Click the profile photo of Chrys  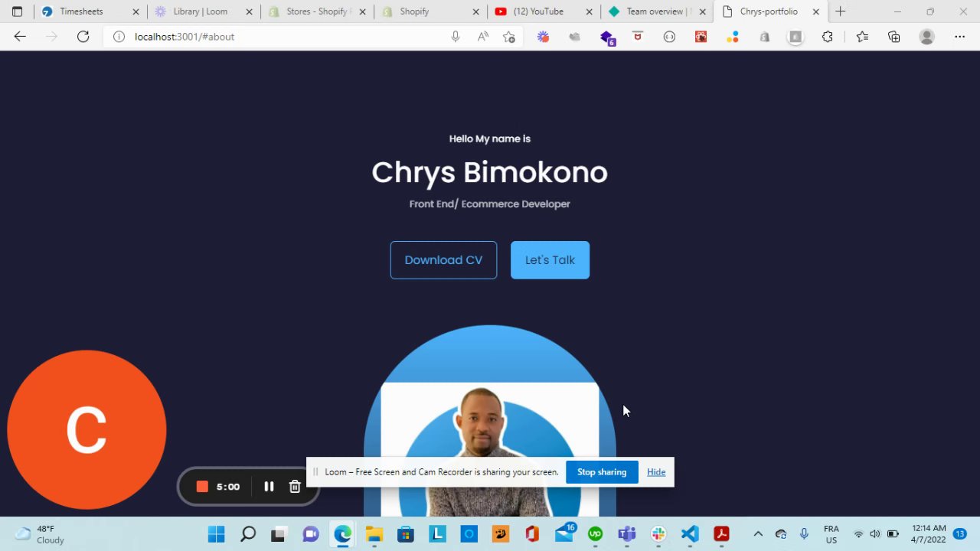489,450
